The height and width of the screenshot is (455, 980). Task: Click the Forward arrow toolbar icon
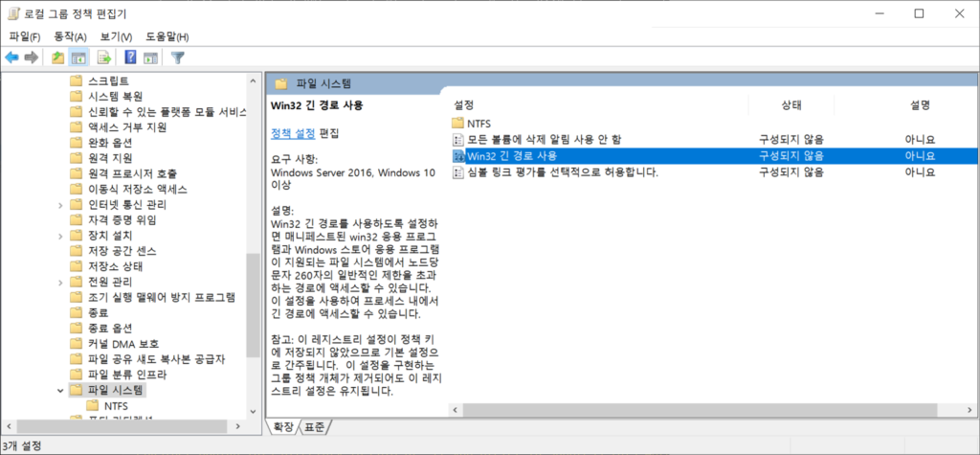[32, 57]
